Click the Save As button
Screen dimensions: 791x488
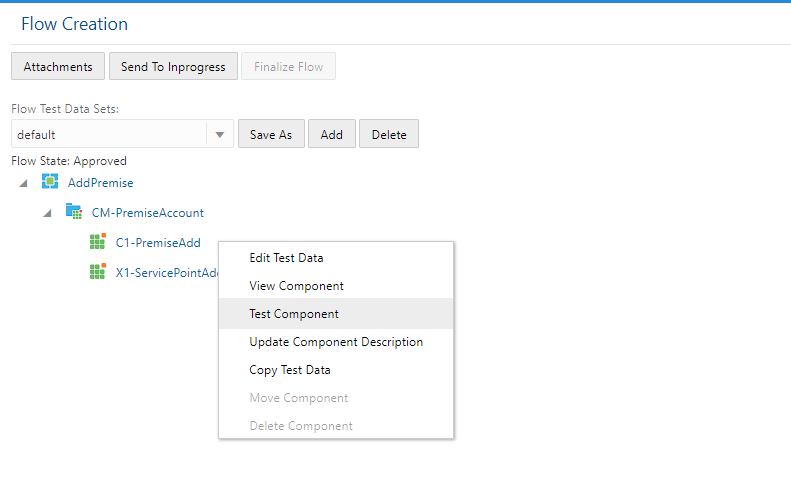click(271, 134)
